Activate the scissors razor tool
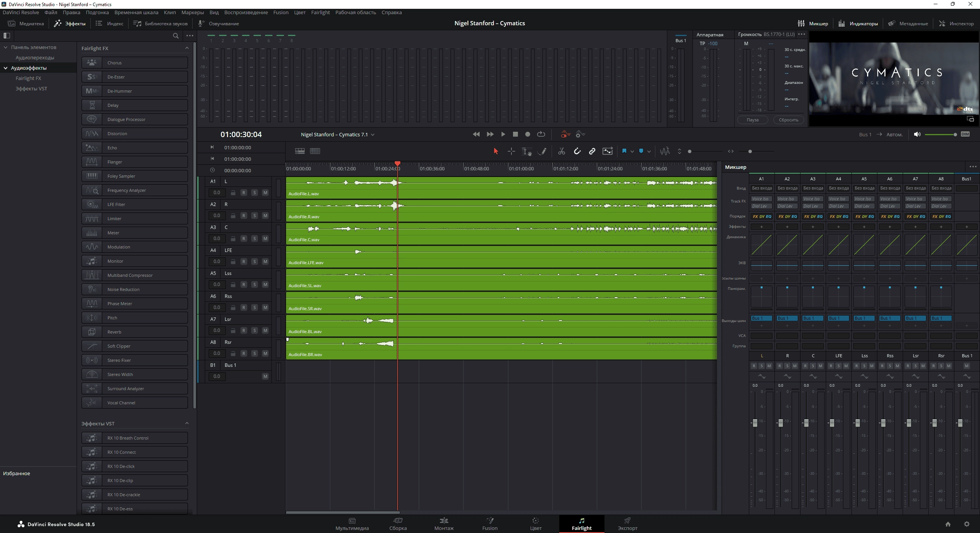This screenshot has width=980, height=533. (x=562, y=151)
